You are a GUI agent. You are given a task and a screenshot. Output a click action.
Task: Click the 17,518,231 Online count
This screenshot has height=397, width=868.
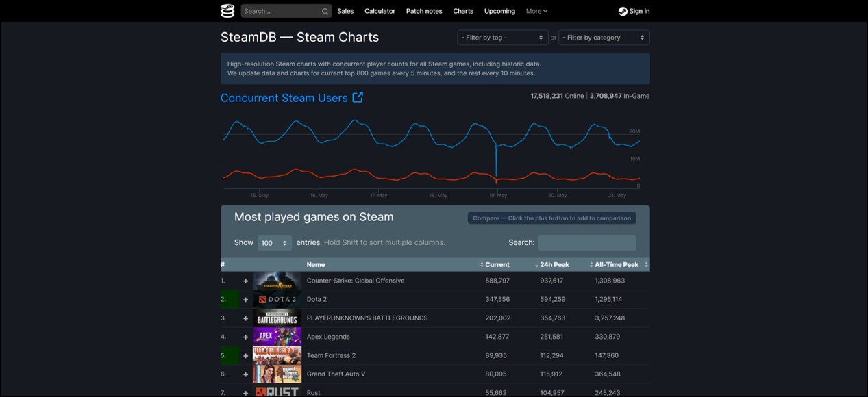(547, 96)
